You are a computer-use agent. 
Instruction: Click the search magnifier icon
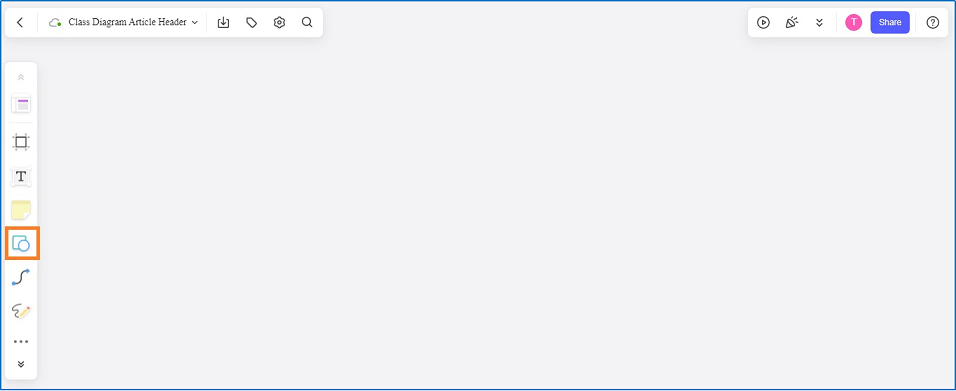(x=307, y=23)
